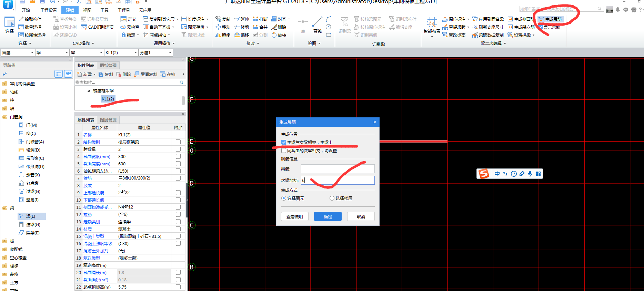Toggle list view icon in navigation tree
The image size is (644, 291).
click(59, 74)
